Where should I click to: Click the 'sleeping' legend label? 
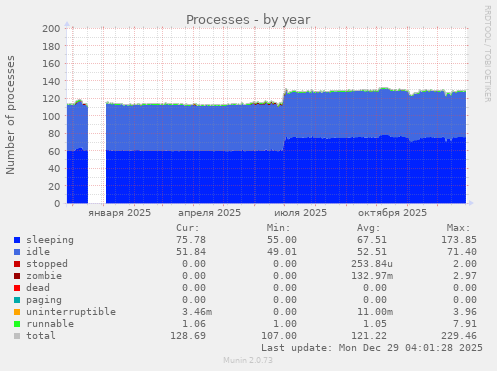(50, 240)
